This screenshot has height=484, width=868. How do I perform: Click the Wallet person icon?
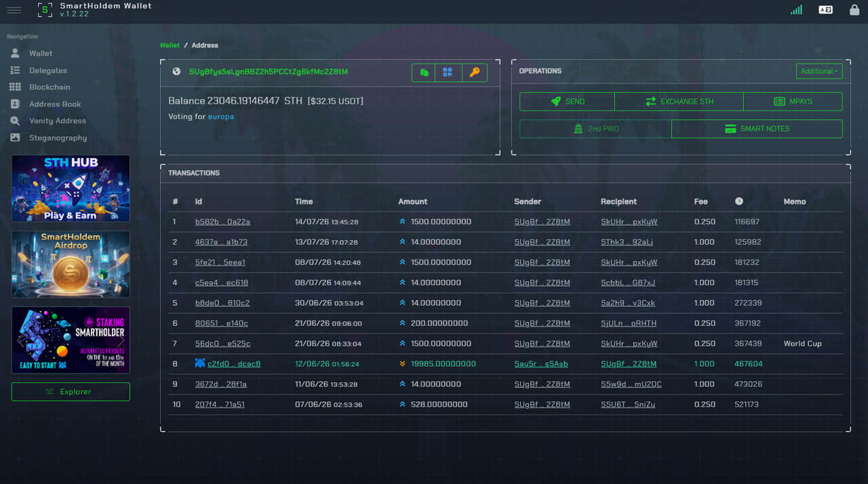[15, 53]
